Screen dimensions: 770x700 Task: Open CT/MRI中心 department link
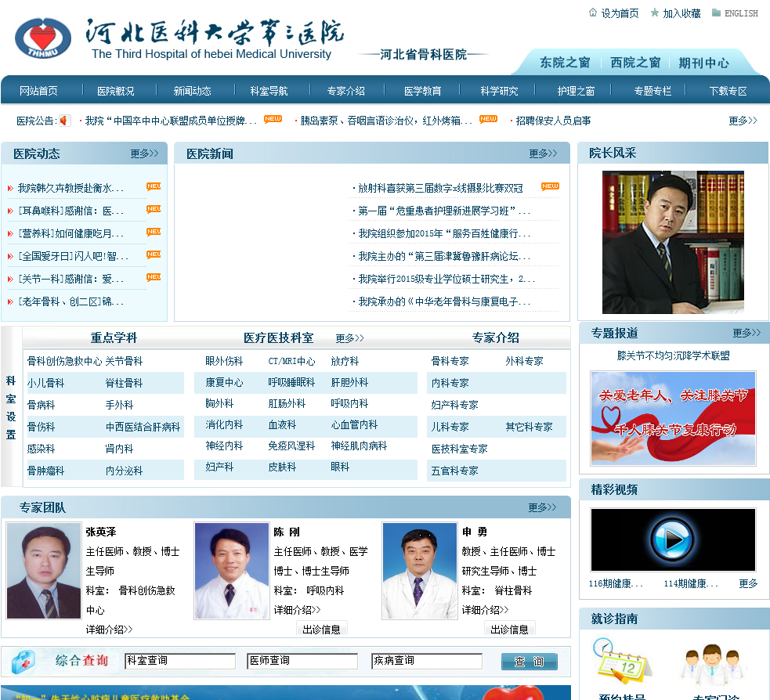click(x=291, y=361)
